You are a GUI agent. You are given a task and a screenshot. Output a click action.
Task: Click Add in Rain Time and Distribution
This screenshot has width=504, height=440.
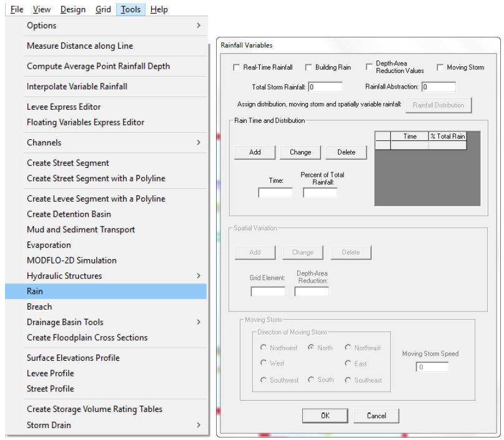tap(255, 152)
